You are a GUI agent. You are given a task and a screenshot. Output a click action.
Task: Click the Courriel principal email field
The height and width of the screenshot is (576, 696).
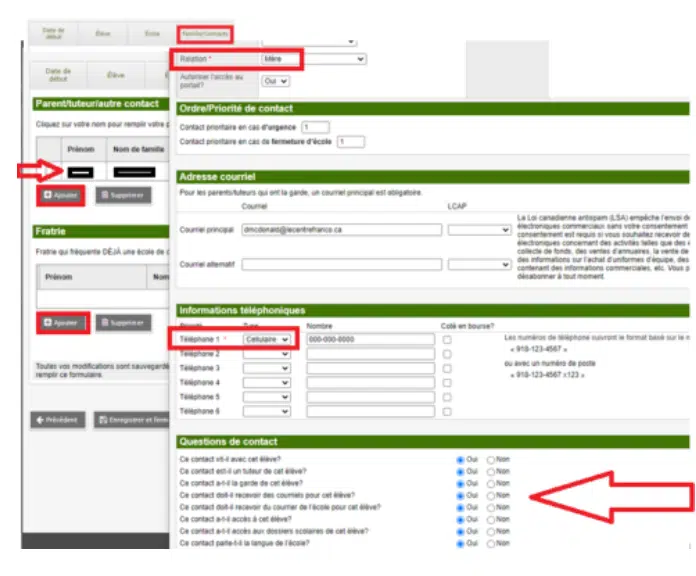point(341,230)
